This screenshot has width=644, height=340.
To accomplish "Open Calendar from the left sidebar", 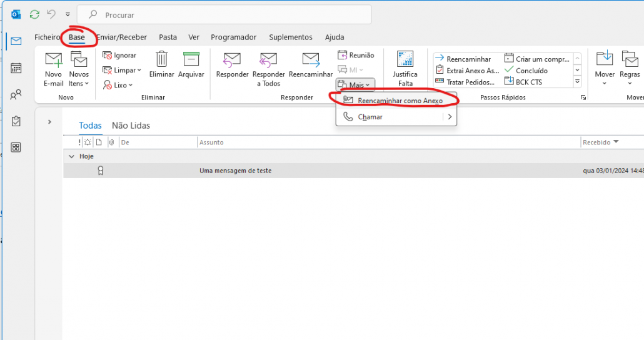I will coord(16,68).
